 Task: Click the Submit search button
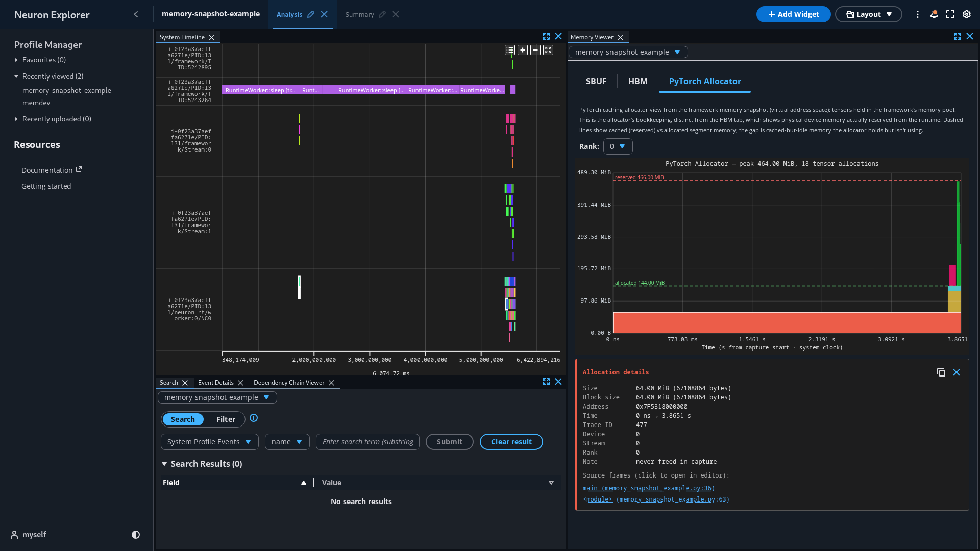449,442
